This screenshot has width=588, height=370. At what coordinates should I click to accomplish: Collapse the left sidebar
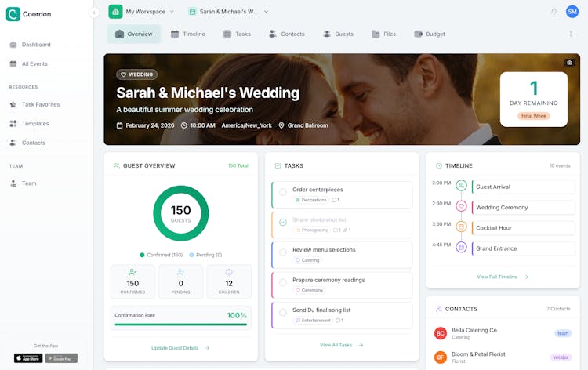tap(94, 13)
